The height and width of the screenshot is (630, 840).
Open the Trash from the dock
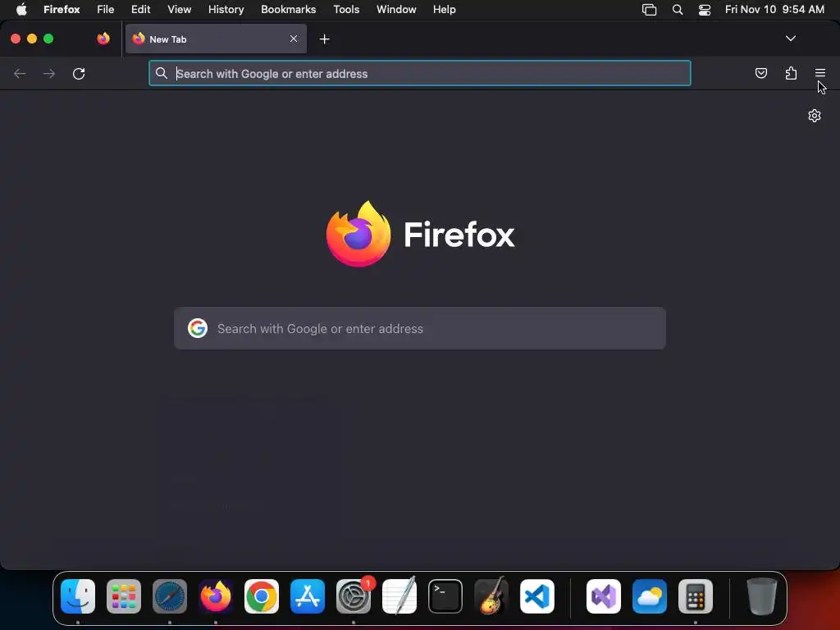coord(761,596)
